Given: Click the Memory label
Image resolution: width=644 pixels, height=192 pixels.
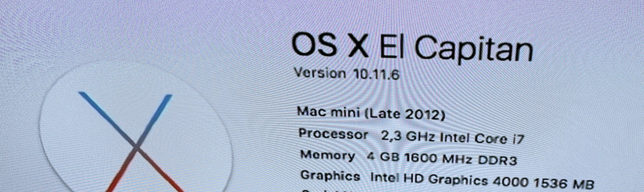Looking at the screenshot, I should pos(327,155).
